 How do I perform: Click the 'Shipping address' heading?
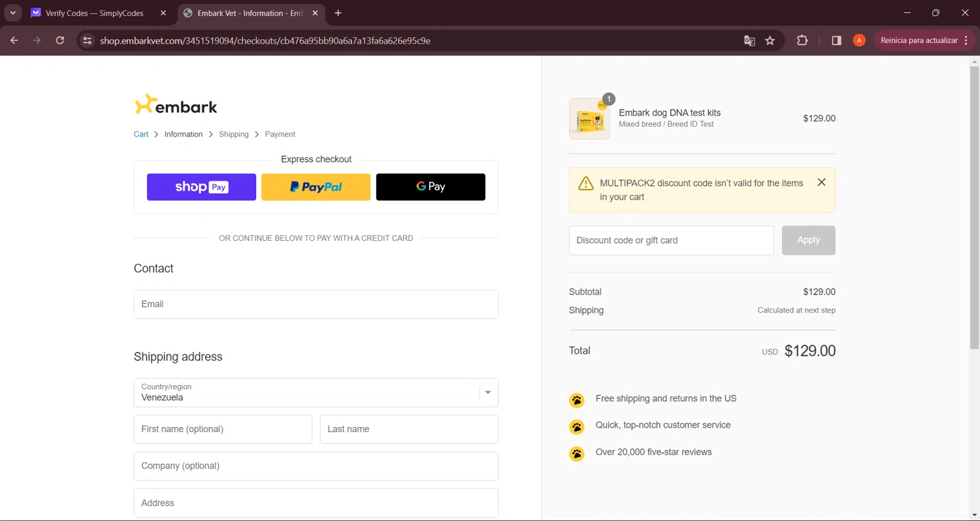coord(178,356)
